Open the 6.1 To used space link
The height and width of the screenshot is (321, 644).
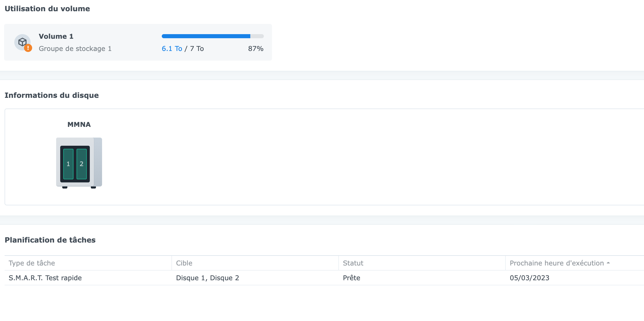(x=172, y=49)
